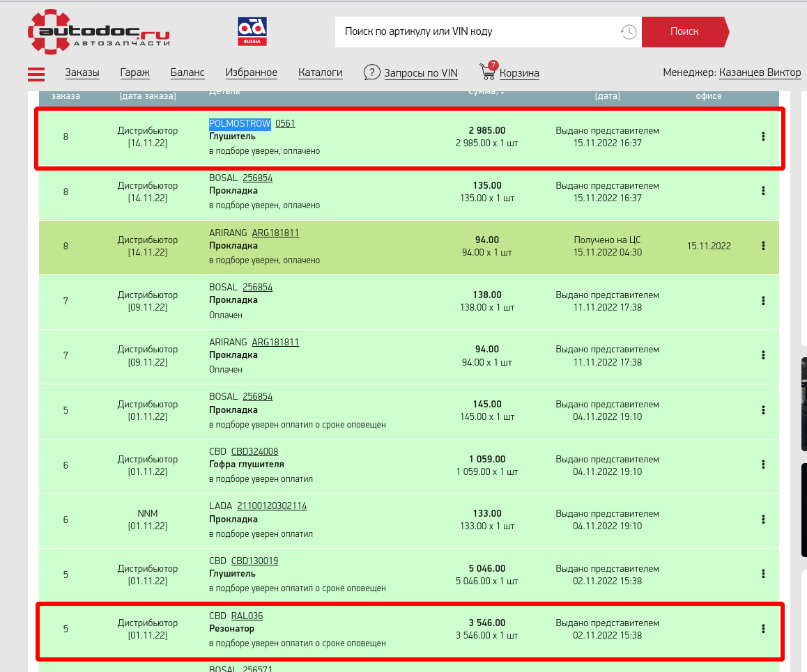Click highlighted POLMOSTROW brand text
The height and width of the screenshot is (672, 807).
(240, 123)
